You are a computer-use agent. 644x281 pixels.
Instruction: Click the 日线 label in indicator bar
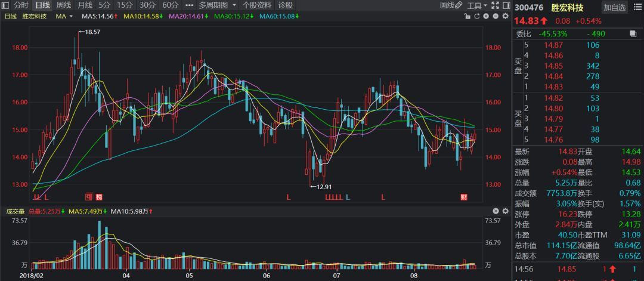[x=10, y=17]
